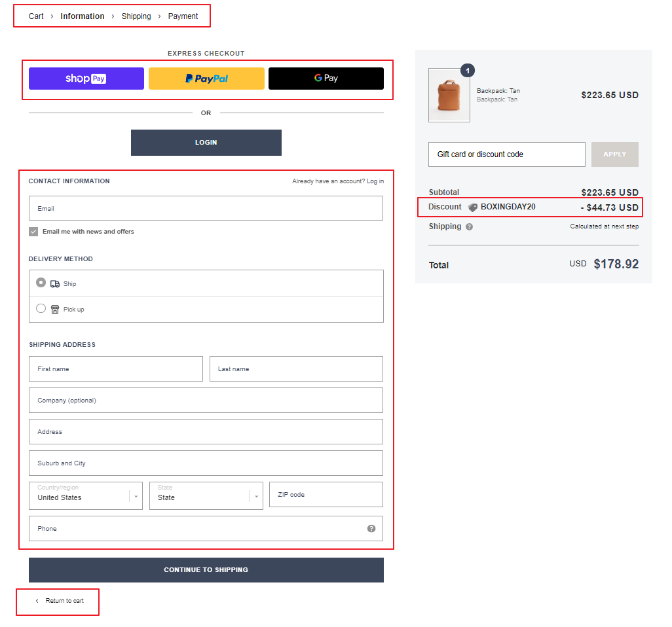Click the 'BOXINGDAY20' discount code text
672x627 pixels.
coord(508,207)
